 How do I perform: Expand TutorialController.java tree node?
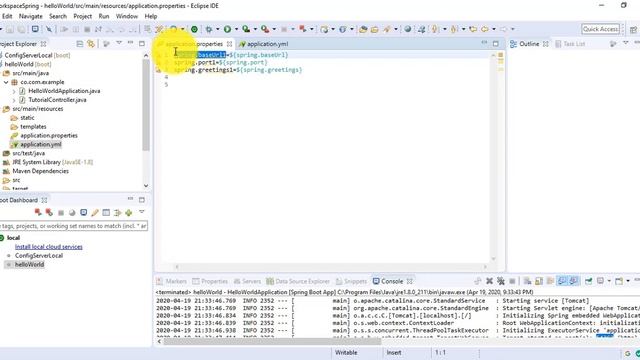(x=14, y=100)
